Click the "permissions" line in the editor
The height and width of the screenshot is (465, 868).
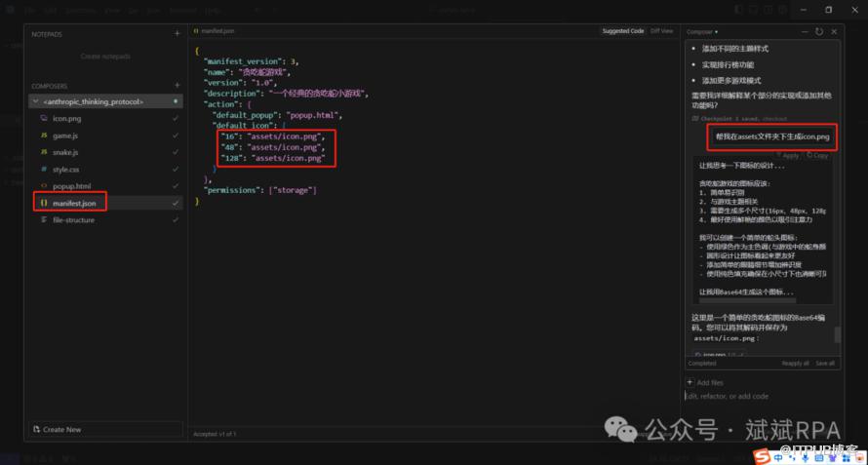click(x=260, y=190)
